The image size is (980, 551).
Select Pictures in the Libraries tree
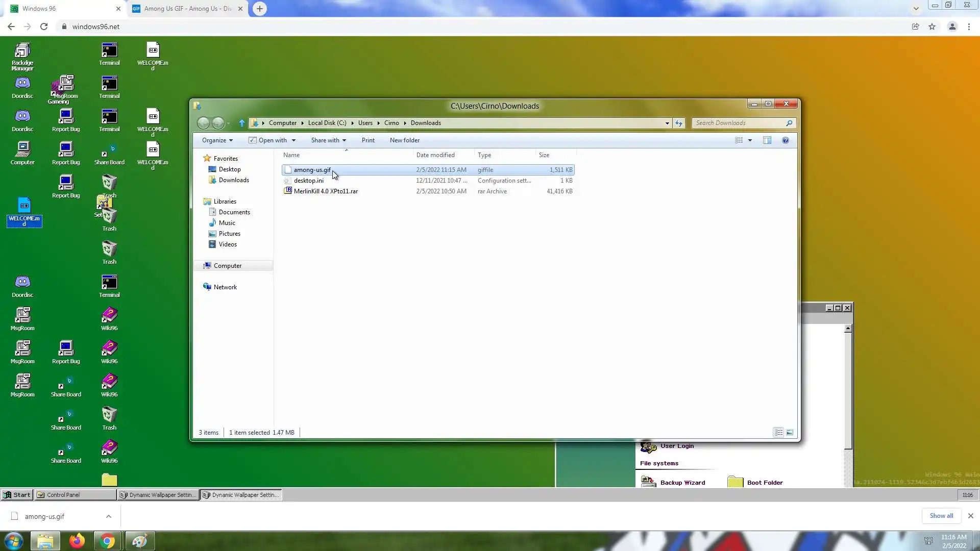click(229, 234)
